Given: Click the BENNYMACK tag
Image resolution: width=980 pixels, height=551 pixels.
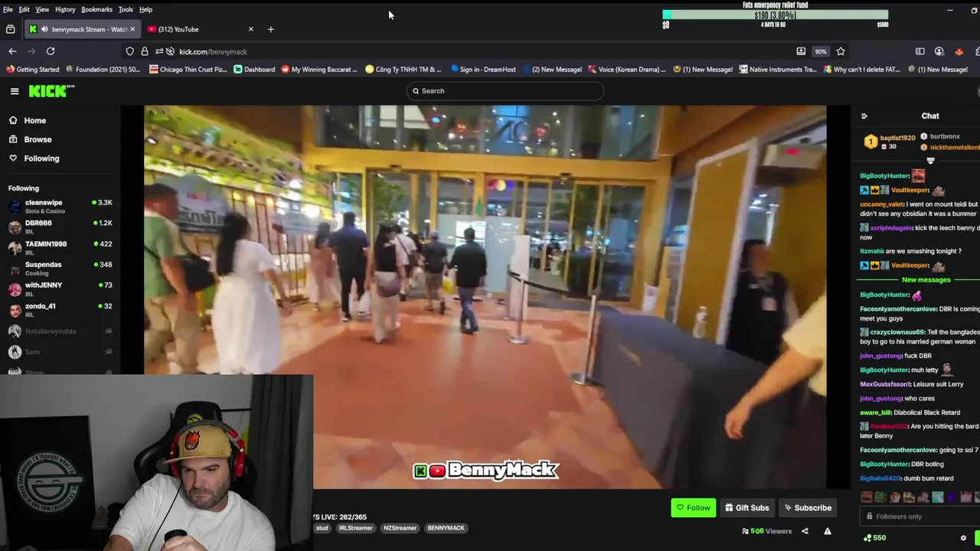Looking at the screenshot, I should 446,528.
